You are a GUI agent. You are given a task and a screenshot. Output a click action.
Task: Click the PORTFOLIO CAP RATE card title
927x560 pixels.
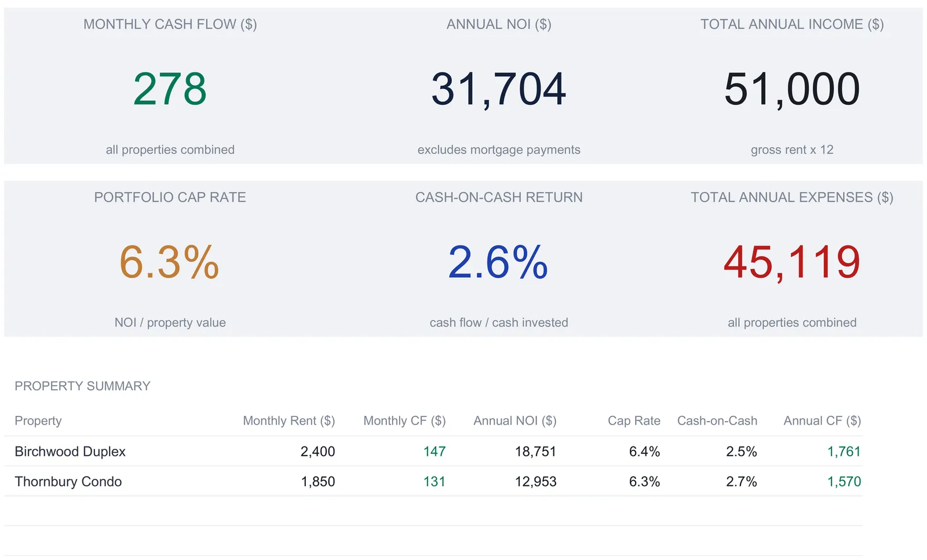pos(170,197)
